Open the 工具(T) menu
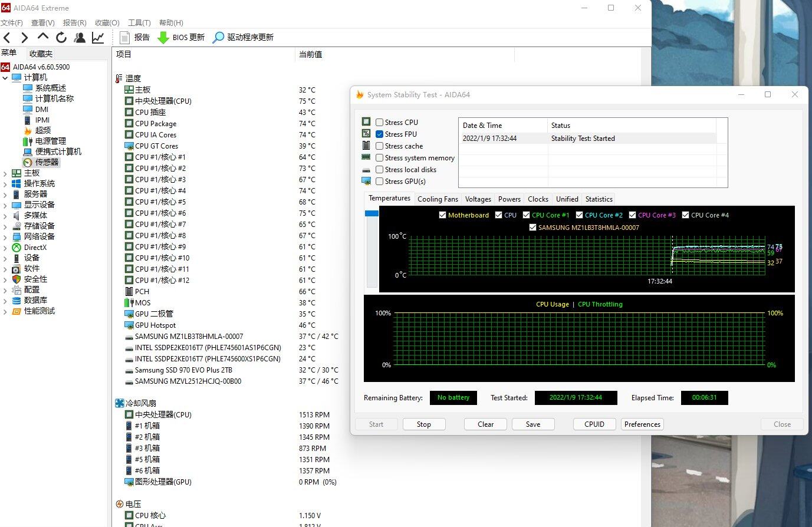812x527 pixels. (139, 23)
